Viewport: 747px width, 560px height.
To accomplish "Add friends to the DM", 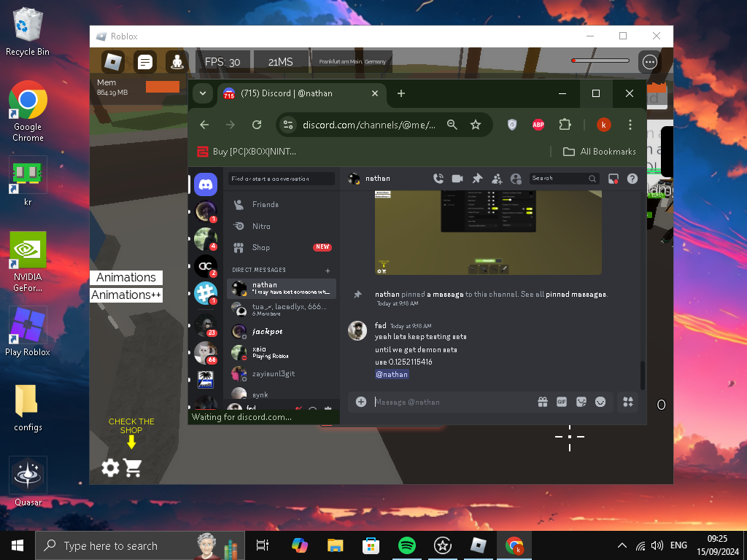I will click(497, 179).
